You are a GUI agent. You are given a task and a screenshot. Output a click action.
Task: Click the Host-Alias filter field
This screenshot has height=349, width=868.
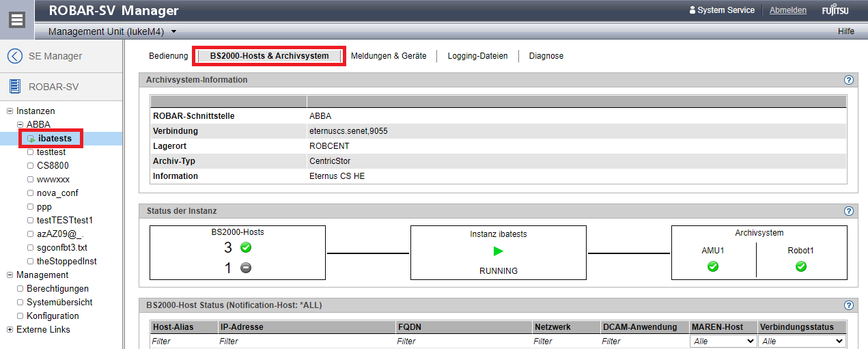point(183,341)
